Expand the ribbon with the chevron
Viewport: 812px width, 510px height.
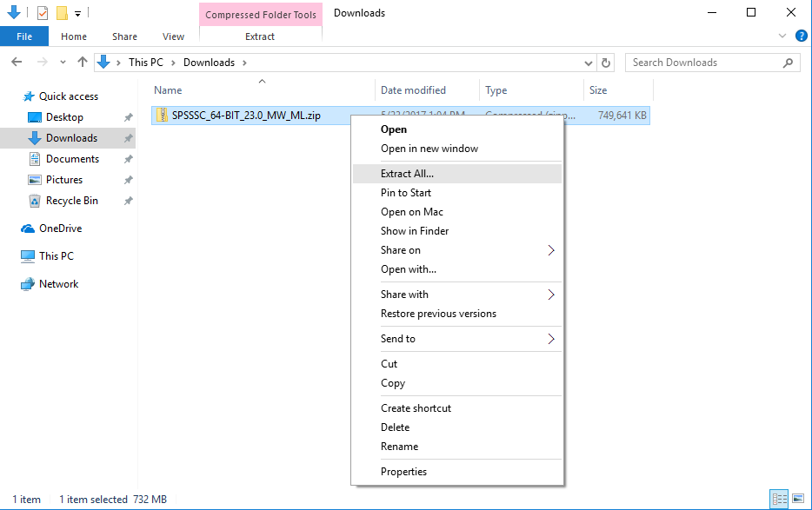coord(782,36)
